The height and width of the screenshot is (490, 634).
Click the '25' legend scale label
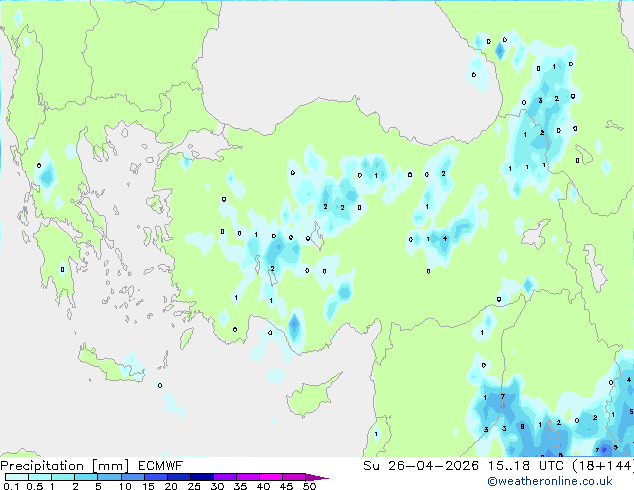(x=194, y=486)
